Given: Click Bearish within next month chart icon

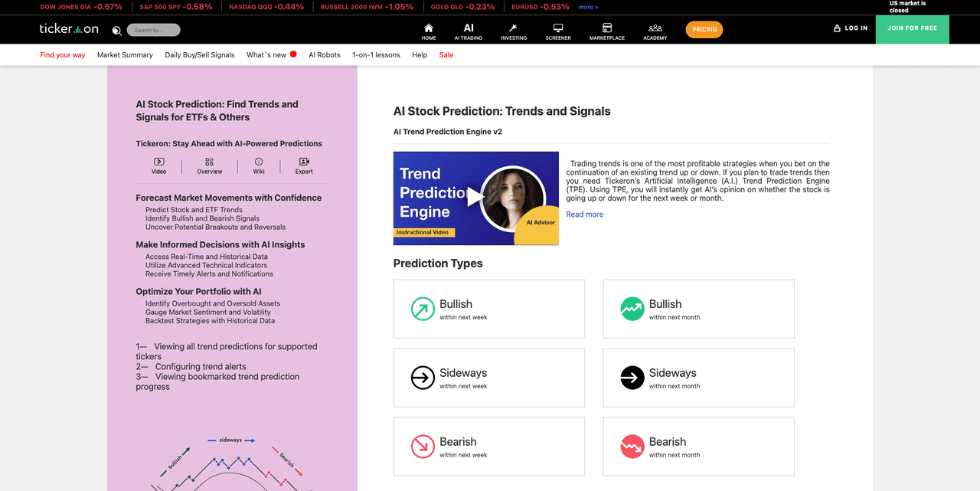Looking at the screenshot, I should coord(632,447).
